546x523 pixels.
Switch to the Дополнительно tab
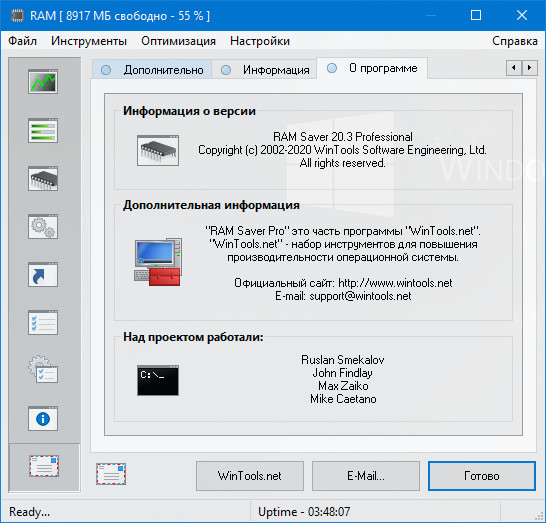153,70
